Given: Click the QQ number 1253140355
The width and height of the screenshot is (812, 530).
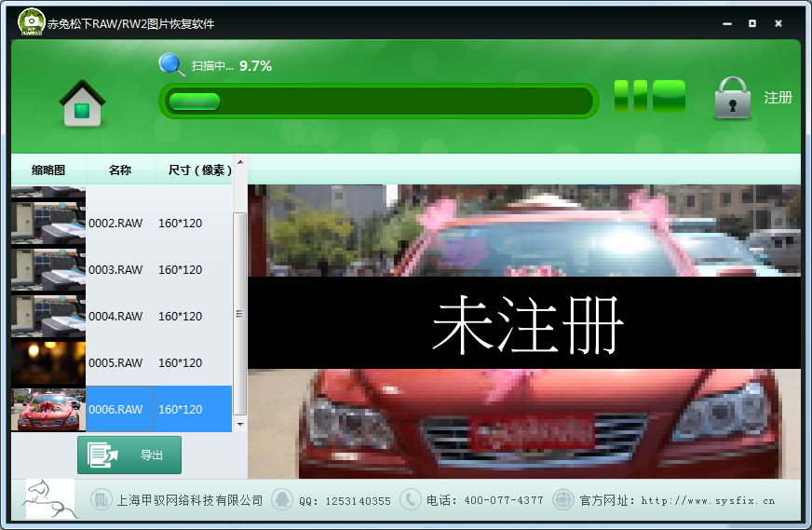Looking at the screenshot, I should (x=358, y=501).
